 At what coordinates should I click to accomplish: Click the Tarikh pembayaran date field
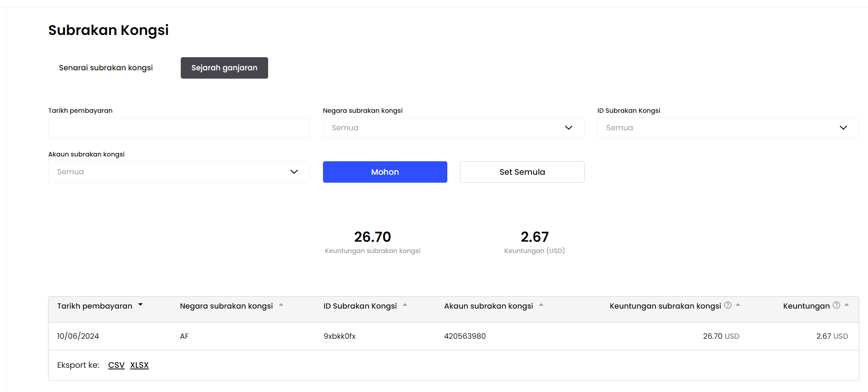(x=179, y=128)
